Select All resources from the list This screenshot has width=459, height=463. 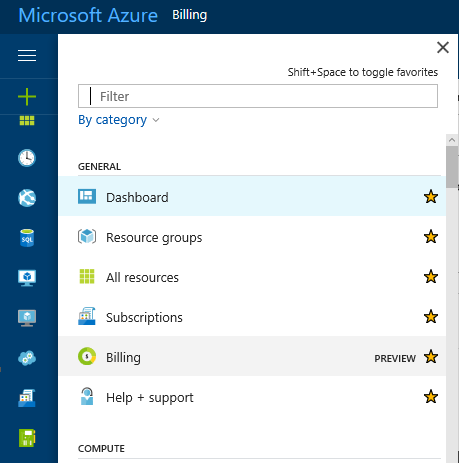(x=252, y=277)
